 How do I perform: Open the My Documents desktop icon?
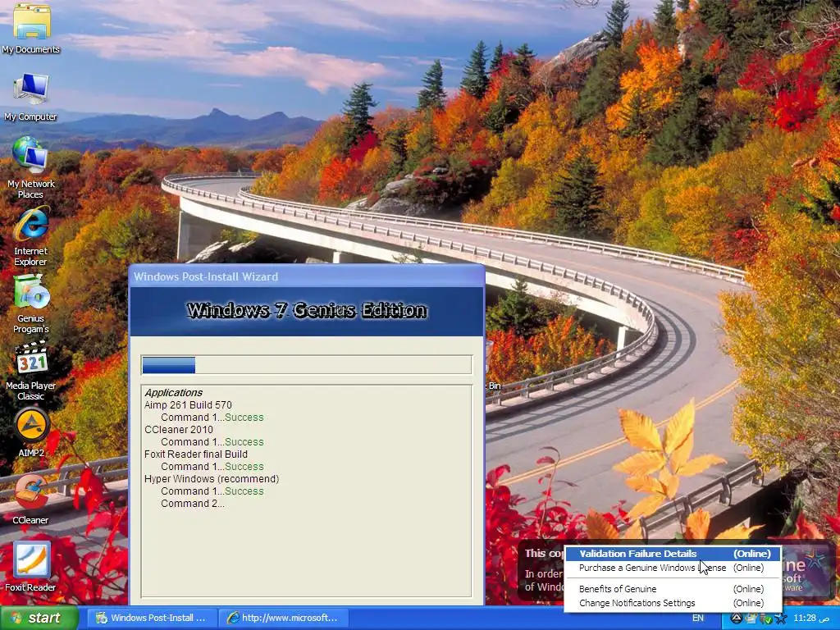click(x=30, y=28)
